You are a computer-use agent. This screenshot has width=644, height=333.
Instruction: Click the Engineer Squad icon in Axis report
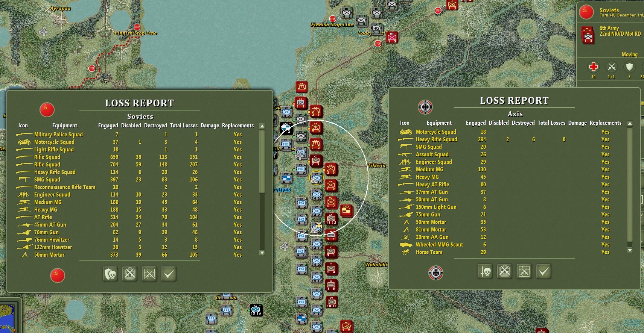[x=405, y=162]
